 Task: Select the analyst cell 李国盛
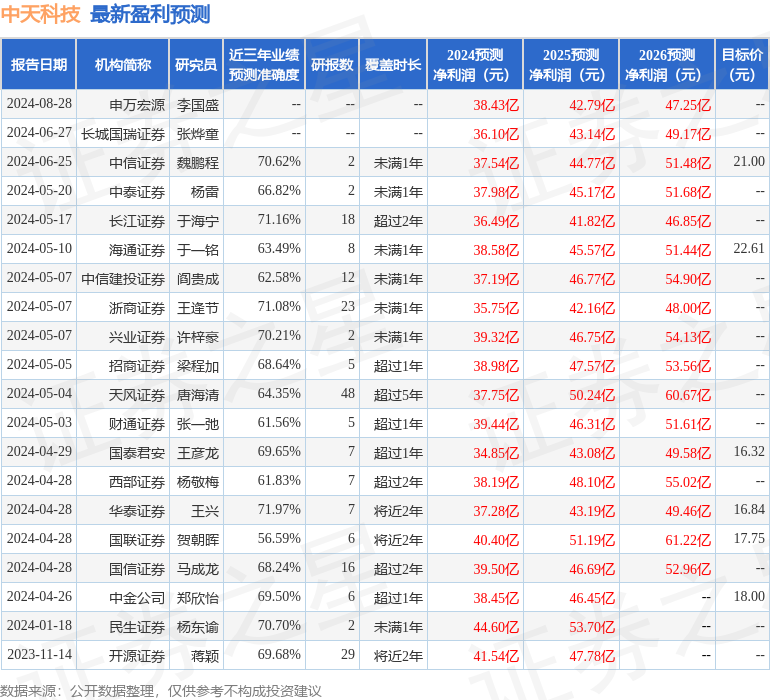(x=198, y=105)
